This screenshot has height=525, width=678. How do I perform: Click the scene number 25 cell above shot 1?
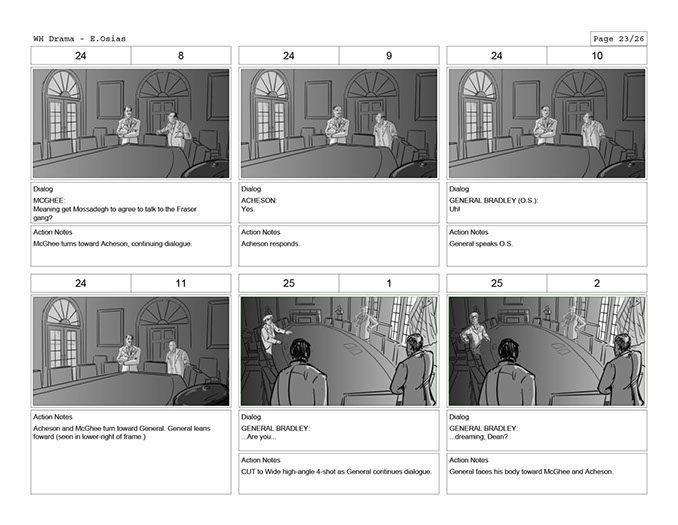[x=289, y=283]
